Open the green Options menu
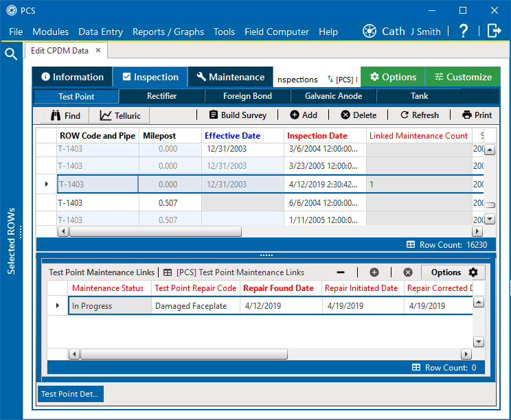 [393, 77]
